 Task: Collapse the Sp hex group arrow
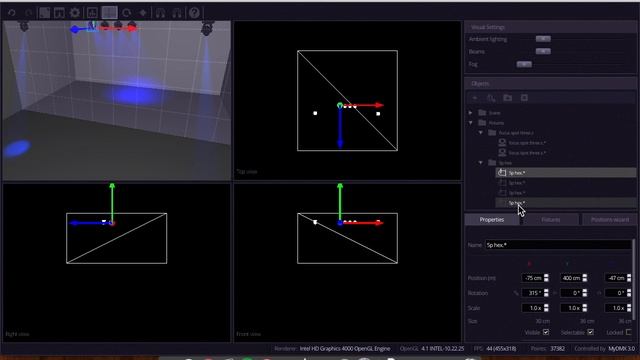coord(481,162)
